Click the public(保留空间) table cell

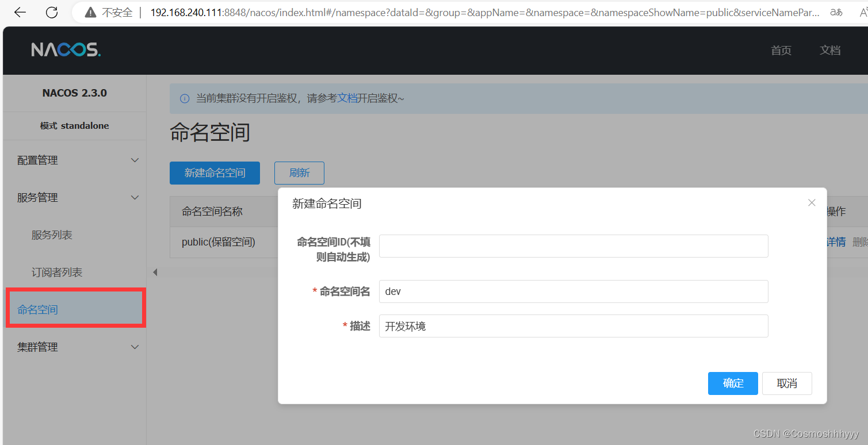click(219, 242)
